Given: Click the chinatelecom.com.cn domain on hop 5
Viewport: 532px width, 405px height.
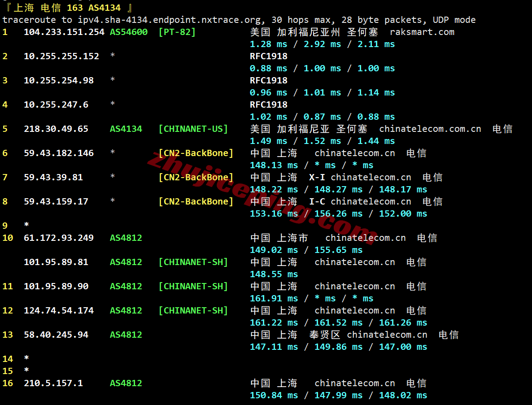Looking at the screenshot, I should [430, 129].
